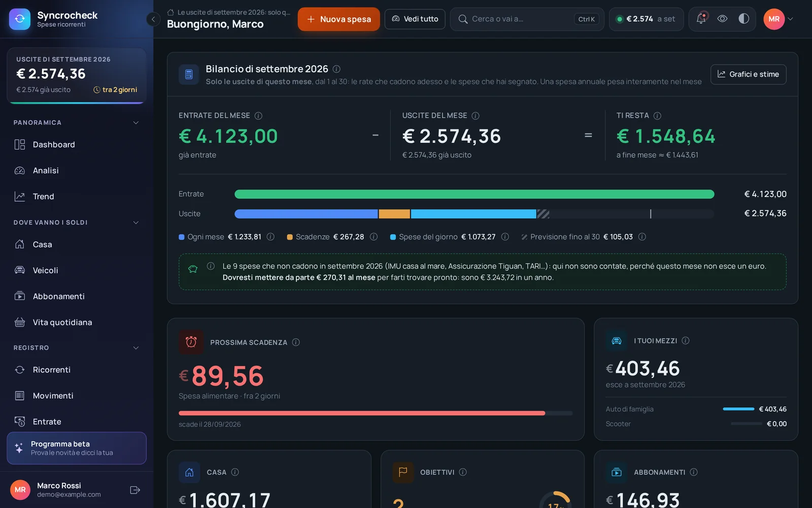Click the € 89,56 amount

coord(221,376)
